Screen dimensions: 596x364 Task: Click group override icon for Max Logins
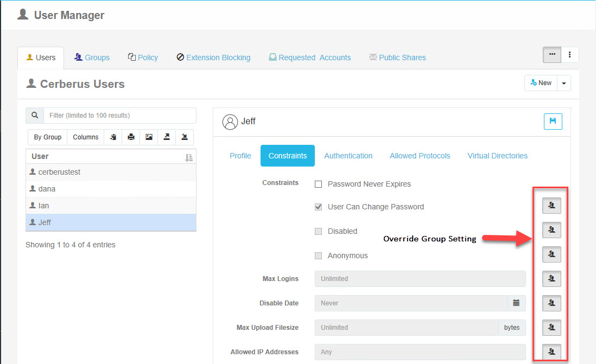tap(551, 279)
